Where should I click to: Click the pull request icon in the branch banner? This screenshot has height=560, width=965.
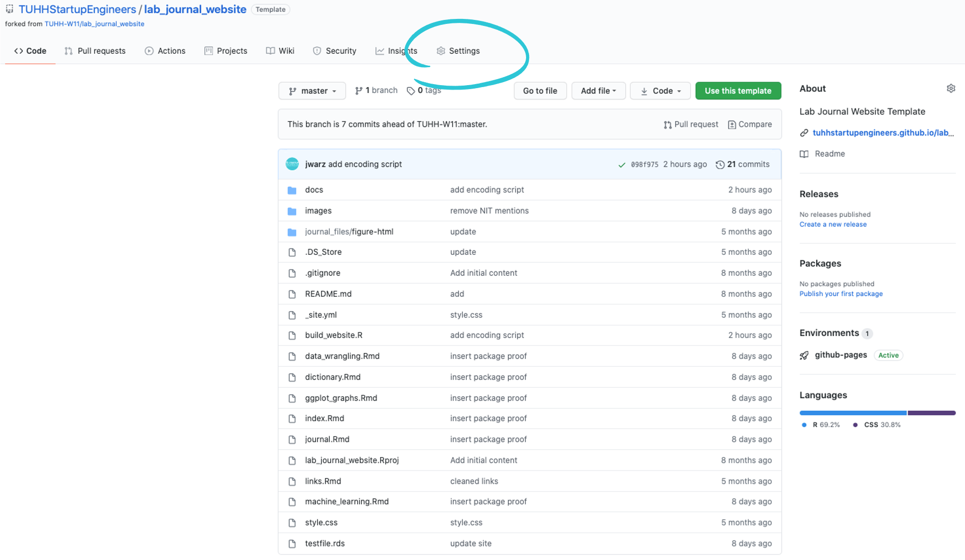pos(668,124)
